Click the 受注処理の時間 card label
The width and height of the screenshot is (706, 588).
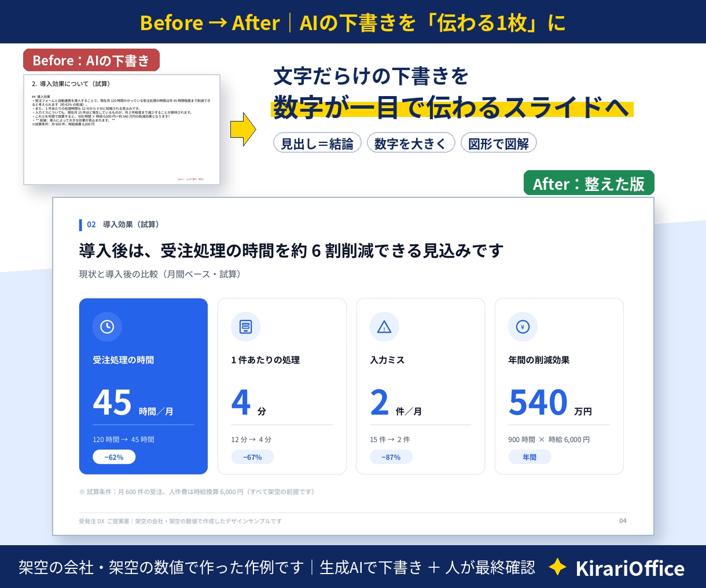point(123,360)
